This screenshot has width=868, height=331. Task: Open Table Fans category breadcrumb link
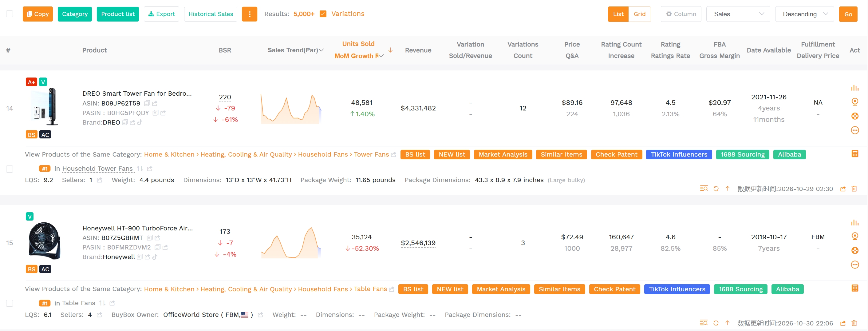tap(370, 289)
